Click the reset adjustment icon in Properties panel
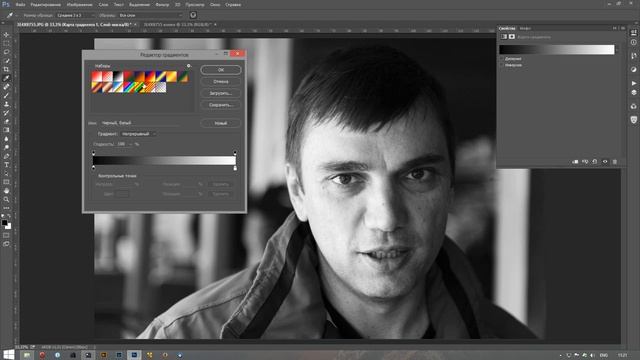640x360 pixels. (x=595, y=162)
